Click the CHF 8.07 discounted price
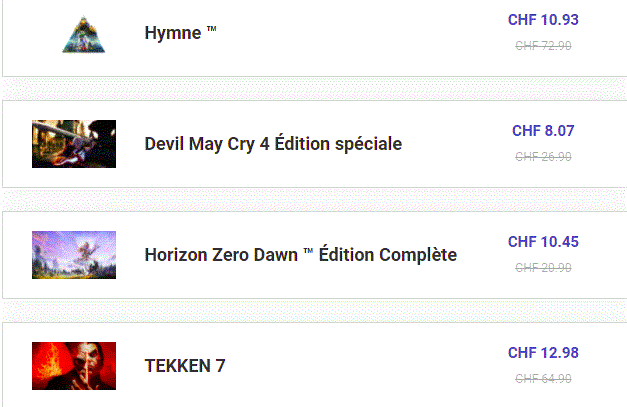Screen dimensions: 627x407 (543, 131)
